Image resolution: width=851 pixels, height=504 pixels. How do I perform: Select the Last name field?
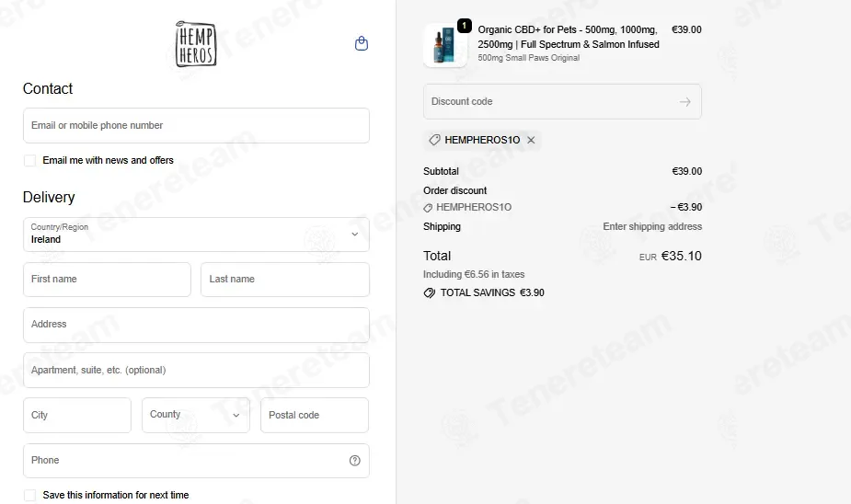(285, 280)
